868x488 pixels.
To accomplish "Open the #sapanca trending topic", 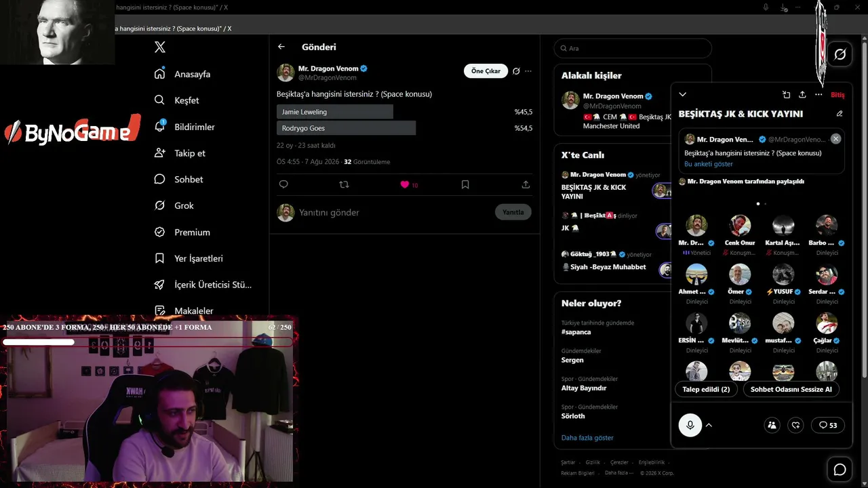I will click(576, 332).
